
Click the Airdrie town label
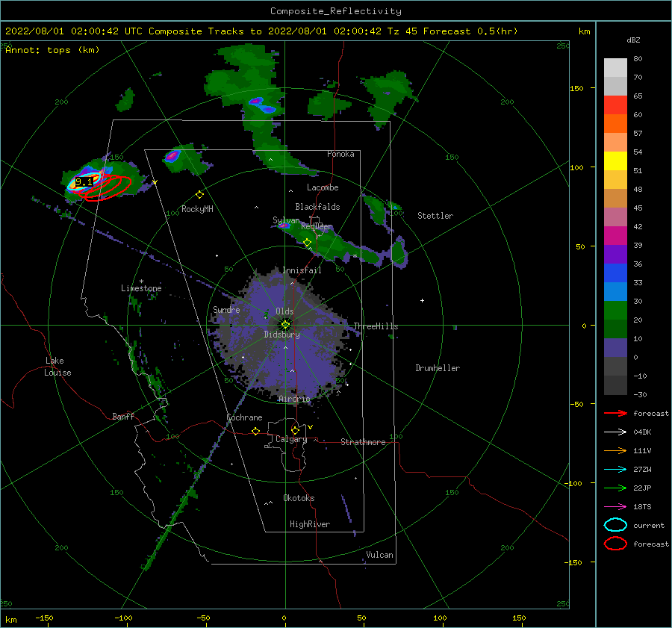tap(294, 399)
